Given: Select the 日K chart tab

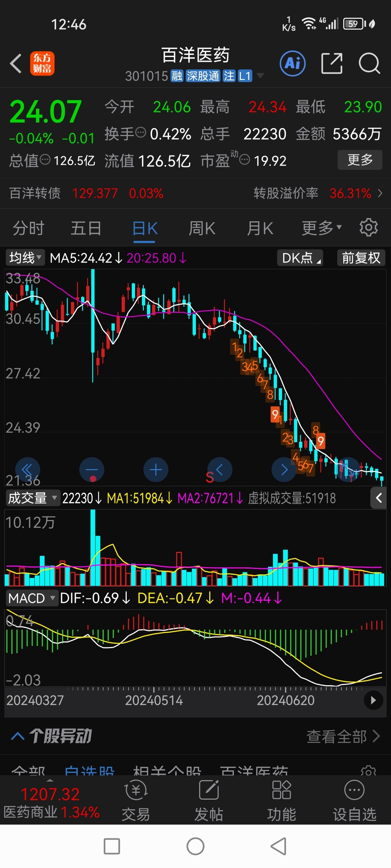Looking at the screenshot, I should click(x=145, y=229).
